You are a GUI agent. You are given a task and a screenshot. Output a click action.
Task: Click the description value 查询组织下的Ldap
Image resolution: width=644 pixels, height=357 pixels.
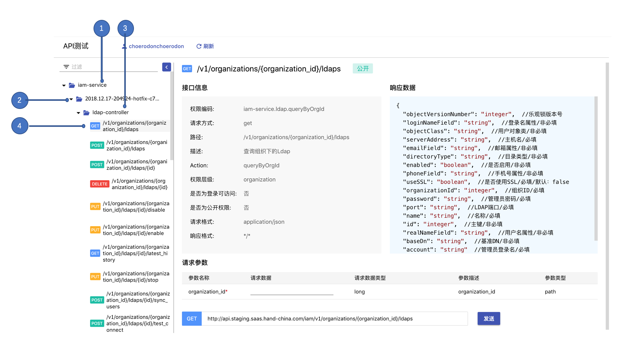pyautogui.click(x=267, y=151)
